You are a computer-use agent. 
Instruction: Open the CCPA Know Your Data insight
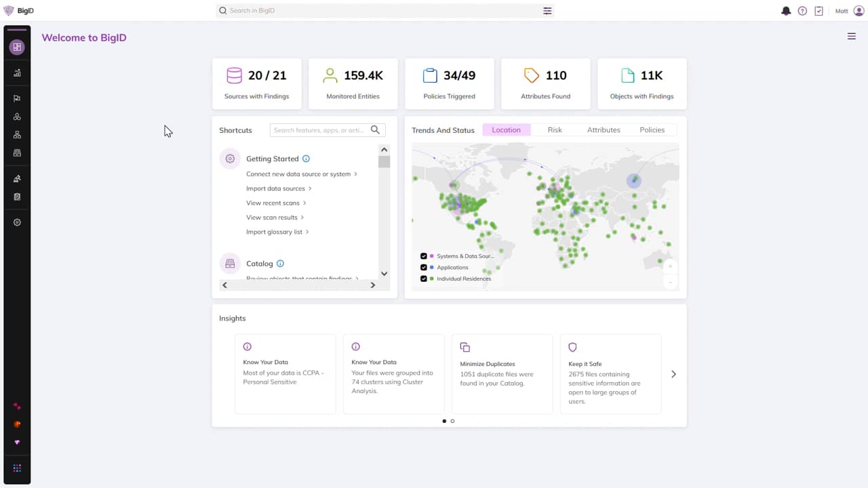pyautogui.click(x=285, y=373)
